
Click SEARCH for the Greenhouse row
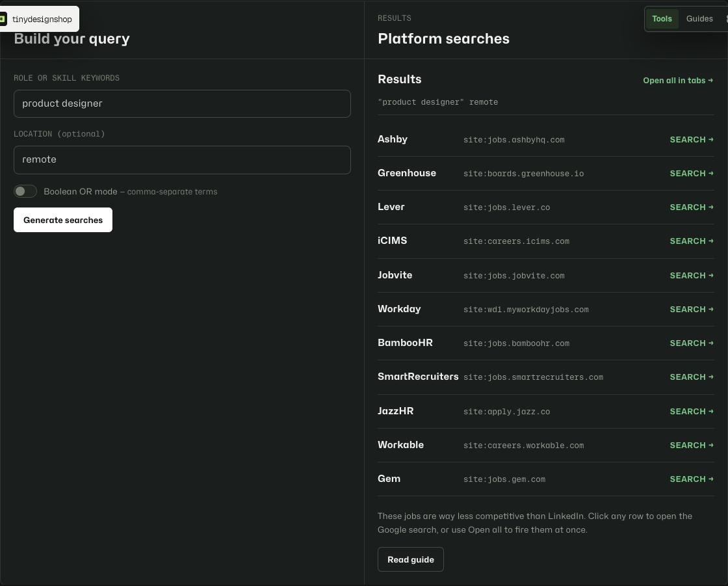coord(692,174)
